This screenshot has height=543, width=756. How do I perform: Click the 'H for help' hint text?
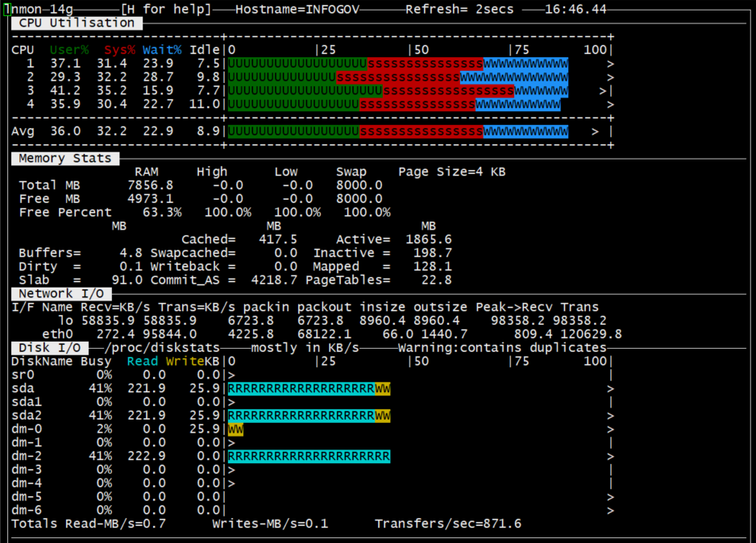166,9
